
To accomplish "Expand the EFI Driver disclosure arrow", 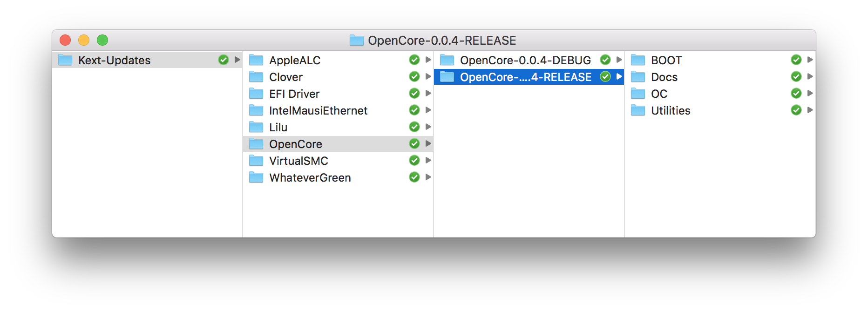I will point(428,93).
